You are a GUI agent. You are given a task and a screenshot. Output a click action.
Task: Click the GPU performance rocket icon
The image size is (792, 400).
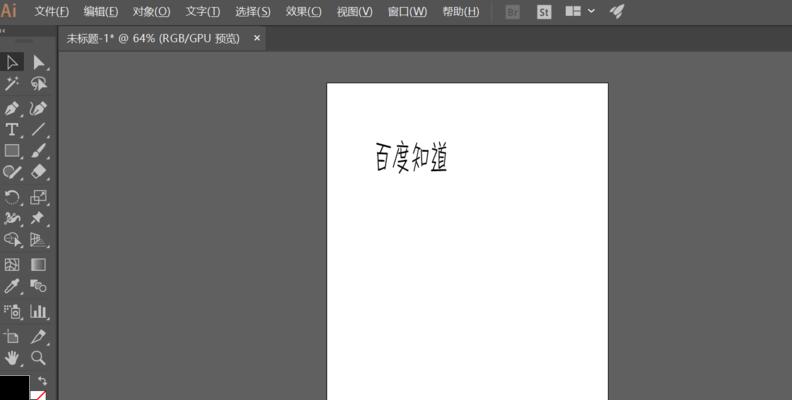(617, 11)
